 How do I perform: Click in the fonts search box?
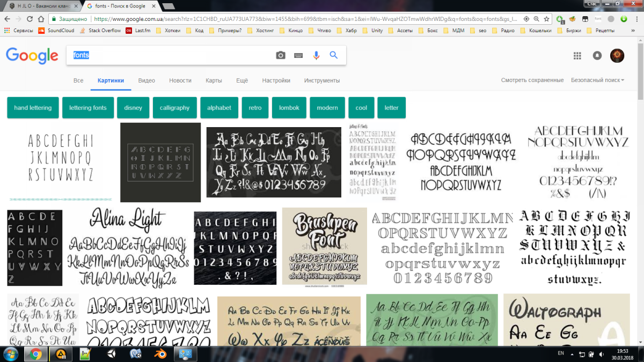[172, 55]
